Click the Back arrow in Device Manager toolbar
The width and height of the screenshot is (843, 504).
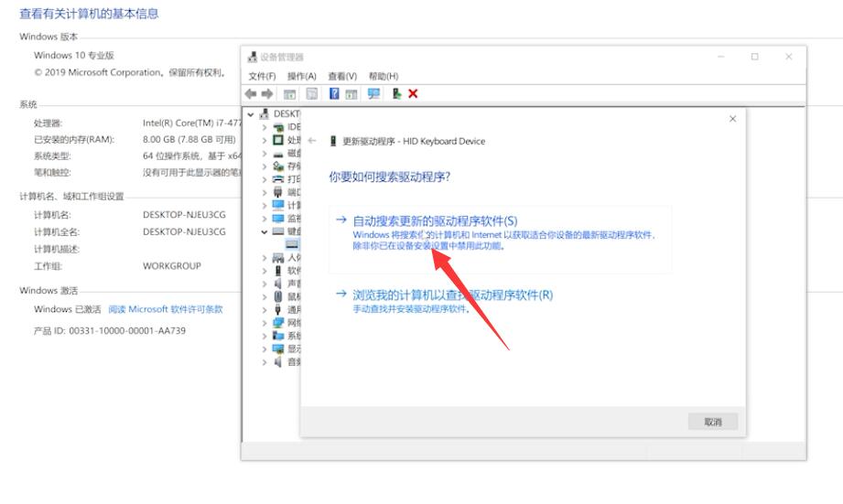[251, 94]
